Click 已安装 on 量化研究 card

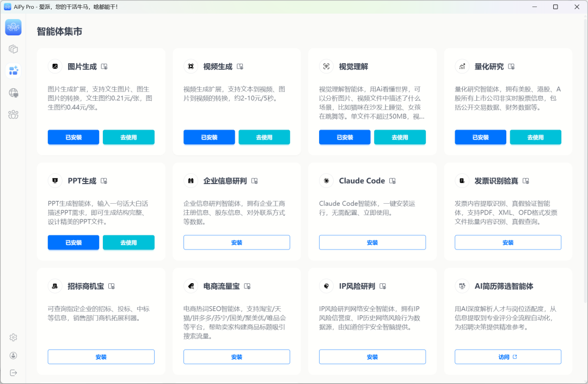tap(480, 137)
